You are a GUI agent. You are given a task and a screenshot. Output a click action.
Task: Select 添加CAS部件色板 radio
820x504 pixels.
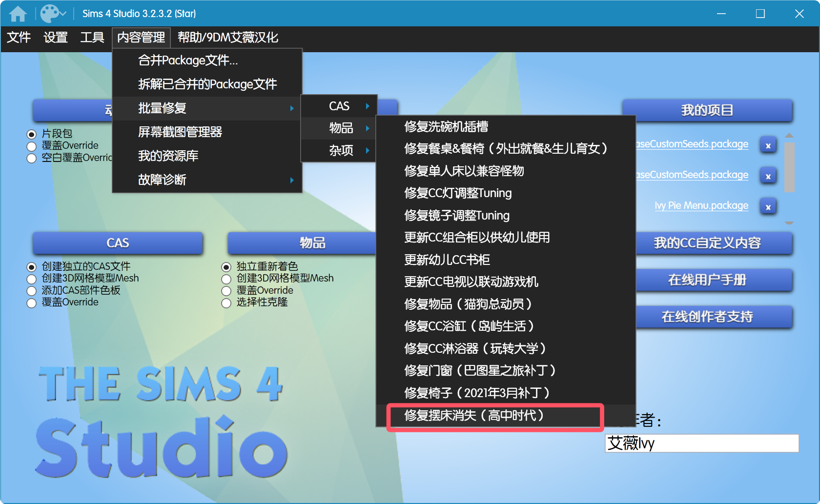32,291
